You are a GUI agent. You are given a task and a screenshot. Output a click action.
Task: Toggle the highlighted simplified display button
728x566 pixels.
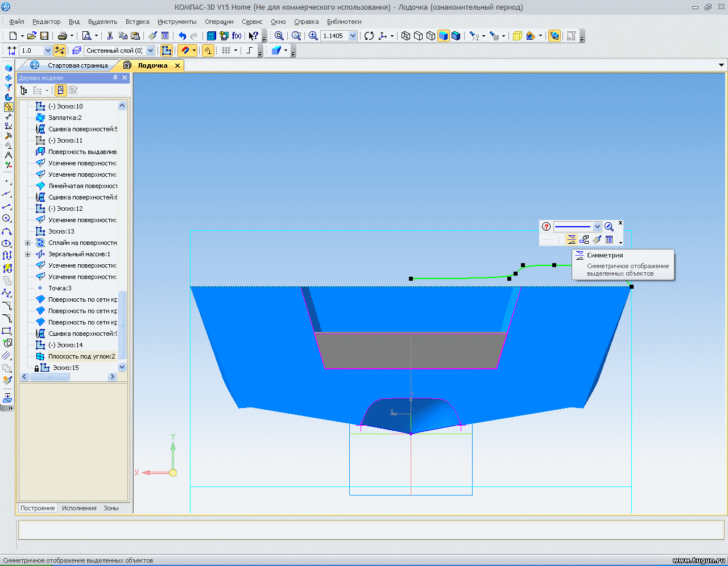[555, 36]
